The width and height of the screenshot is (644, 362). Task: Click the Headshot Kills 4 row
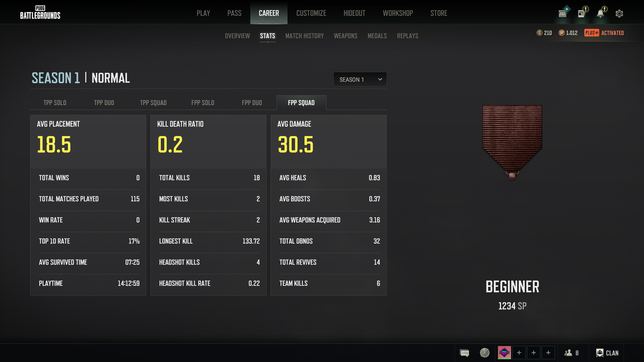209,262
